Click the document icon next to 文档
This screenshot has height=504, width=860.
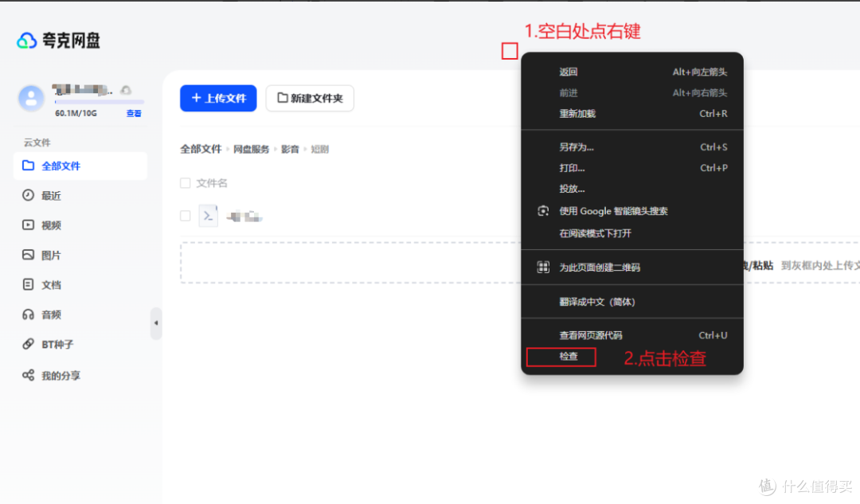click(28, 284)
